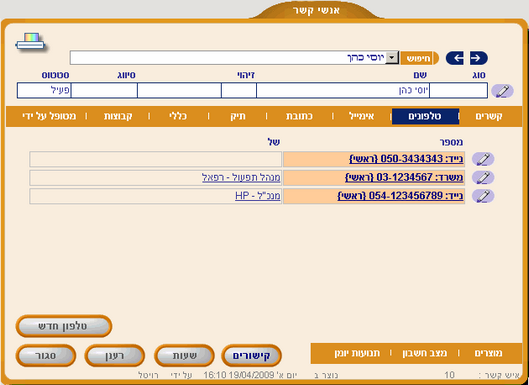Image resolution: width=529 pixels, height=385 pixels.
Task: Select the טלפונים tab
Action: point(425,116)
